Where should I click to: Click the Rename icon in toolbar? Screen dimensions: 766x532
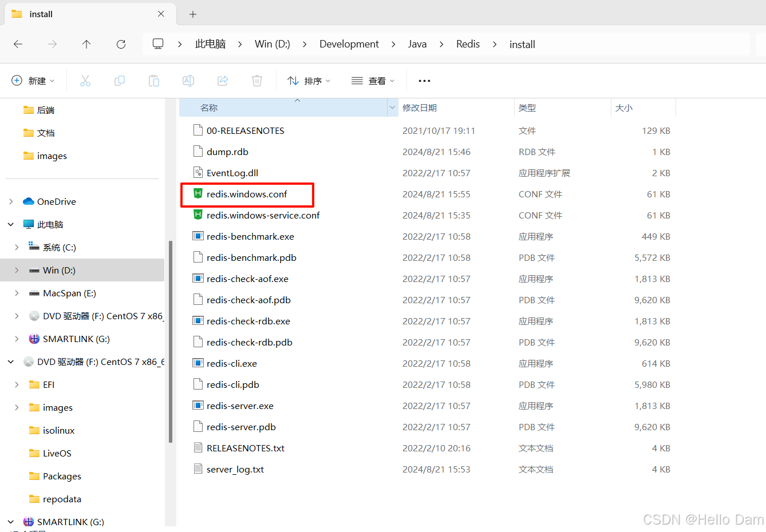coord(188,81)
